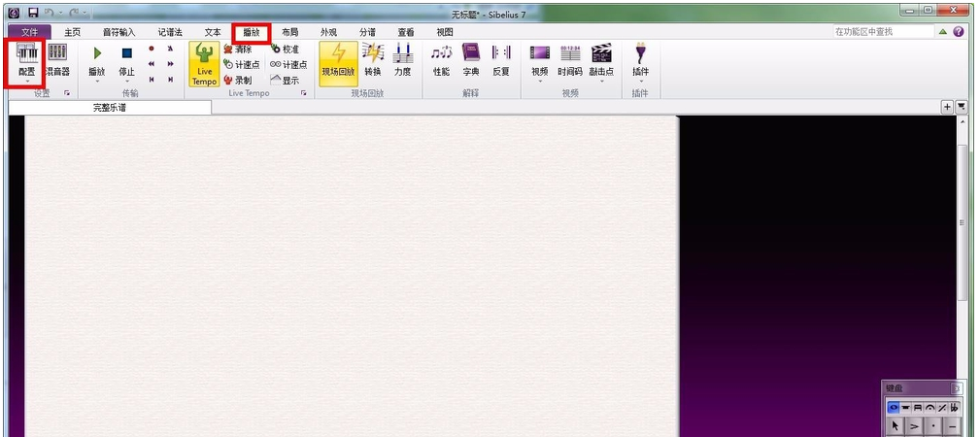Select the common notes tab in 键盘 keypad
980x437 pixels.
tap(894, 408)
